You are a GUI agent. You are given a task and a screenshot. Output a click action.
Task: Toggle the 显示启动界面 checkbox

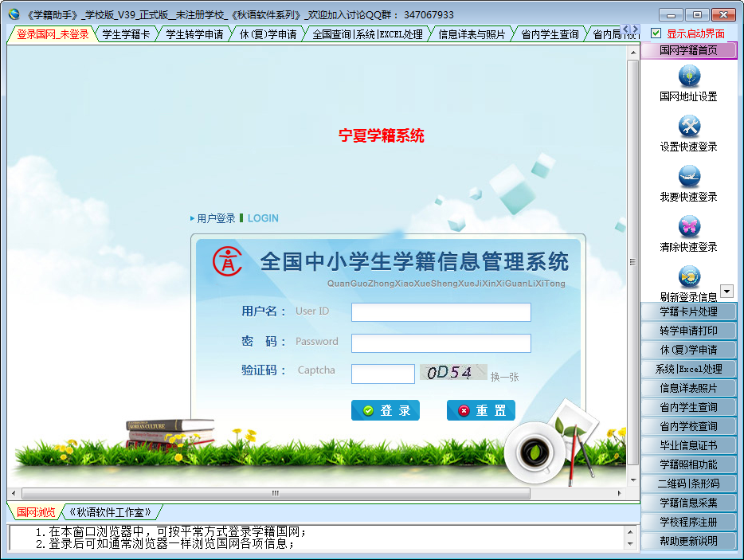(x=656, y=33)
